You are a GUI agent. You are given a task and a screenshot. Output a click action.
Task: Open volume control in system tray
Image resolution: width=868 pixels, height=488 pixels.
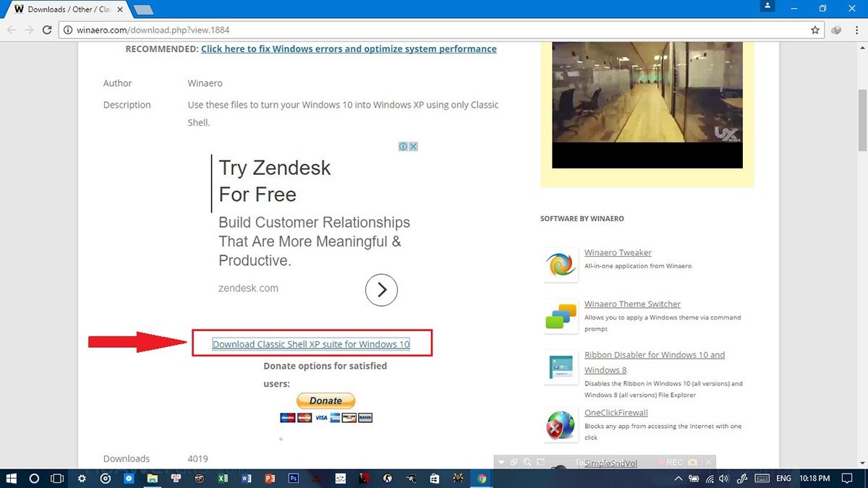coord(724,479)
